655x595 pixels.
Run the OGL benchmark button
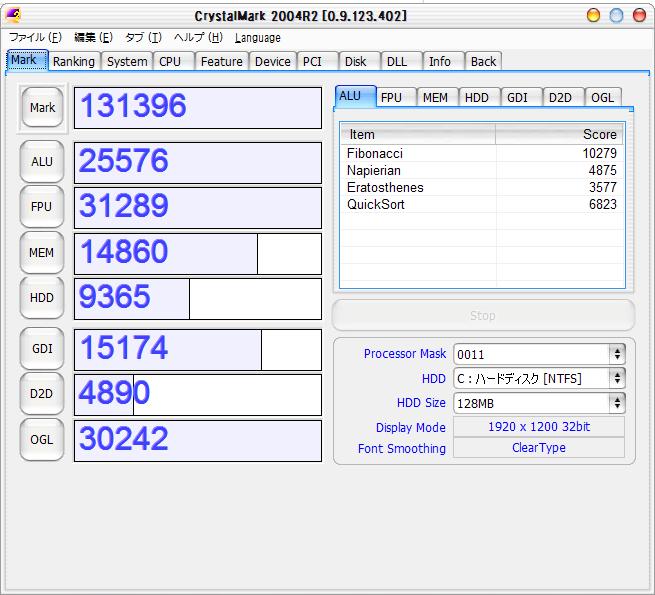[42, 440]
